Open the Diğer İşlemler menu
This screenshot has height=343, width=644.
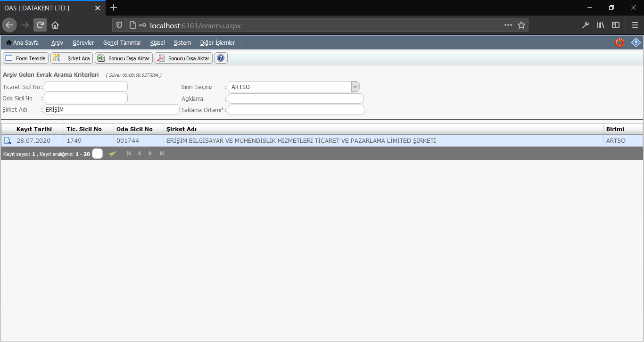tap(217, 43)
